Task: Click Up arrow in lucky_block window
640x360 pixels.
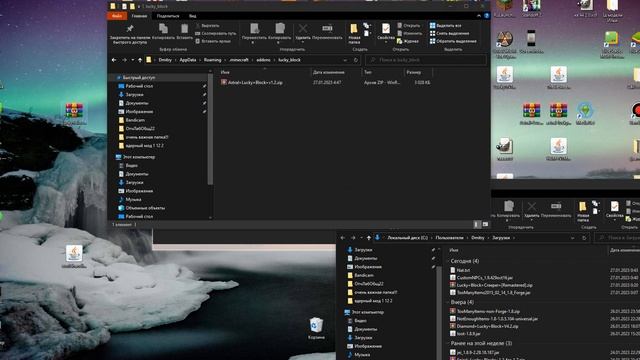Action: (140, 60)
